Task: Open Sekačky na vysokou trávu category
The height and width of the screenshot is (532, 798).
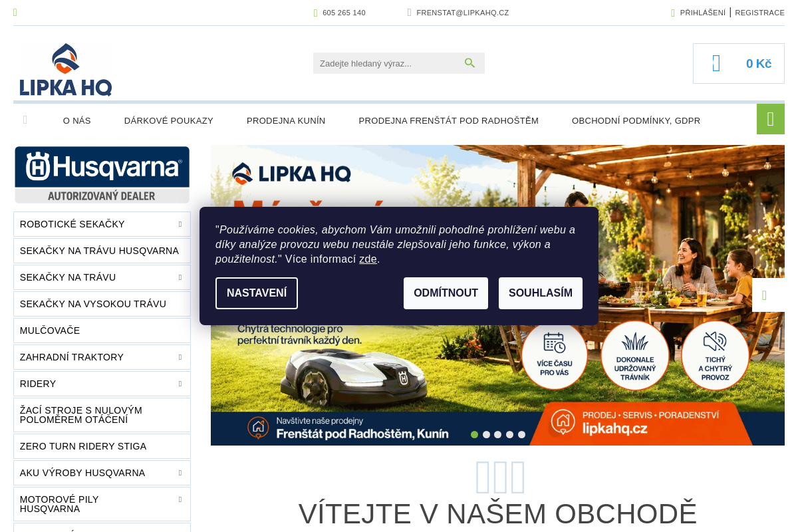Action: (x=102, y=304)
